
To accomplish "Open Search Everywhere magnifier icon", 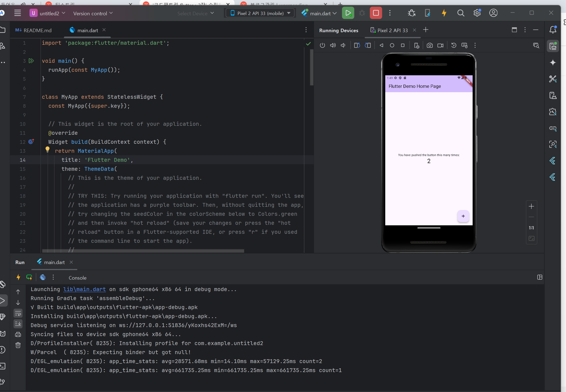I will [461, 13].
